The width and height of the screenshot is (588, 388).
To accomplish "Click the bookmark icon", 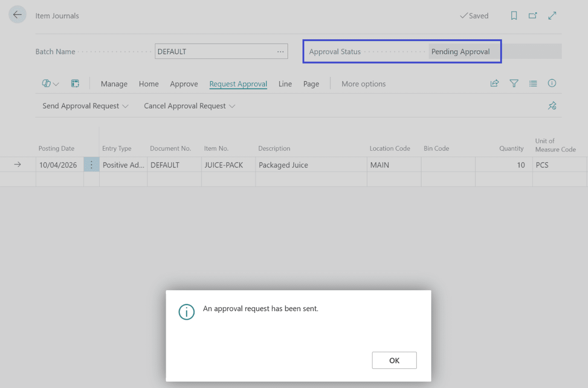I will pyautogui.click(x=514, y=16).
